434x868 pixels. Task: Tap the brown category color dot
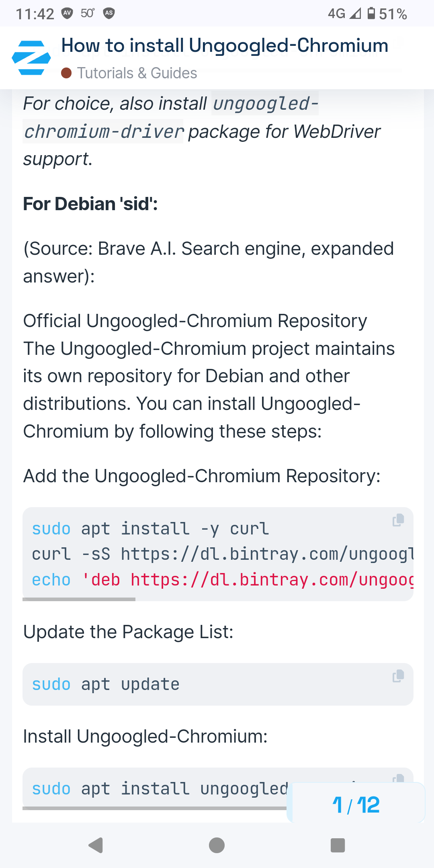pos(66,73)
